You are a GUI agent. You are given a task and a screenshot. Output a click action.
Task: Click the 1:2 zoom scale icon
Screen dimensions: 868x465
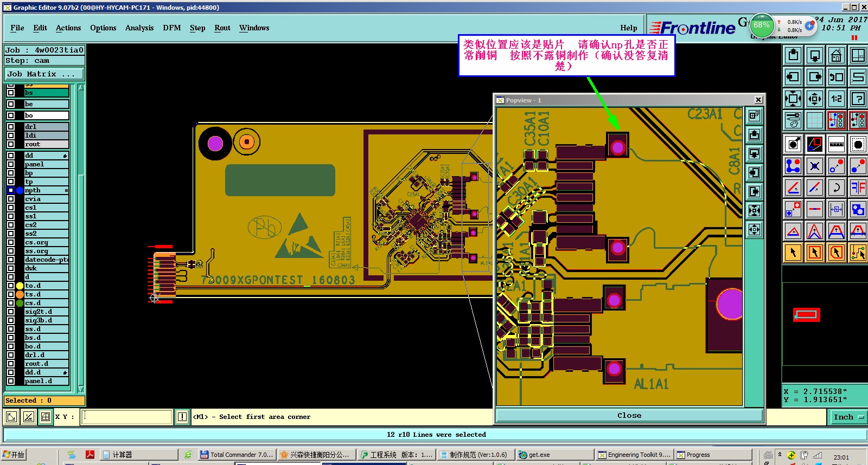pyautogui.click(x=837, y=99)
